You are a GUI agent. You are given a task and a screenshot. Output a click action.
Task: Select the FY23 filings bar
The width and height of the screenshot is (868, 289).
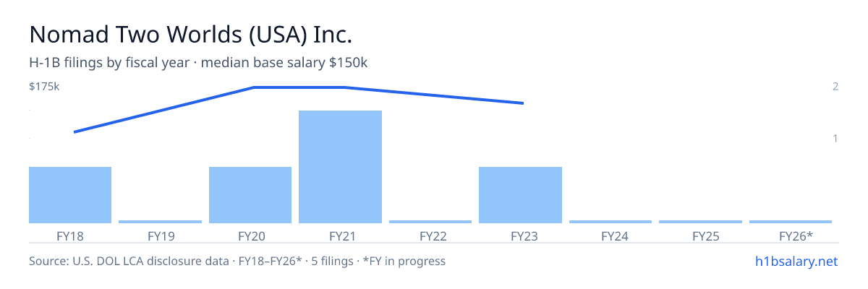(x=520, y=195)
